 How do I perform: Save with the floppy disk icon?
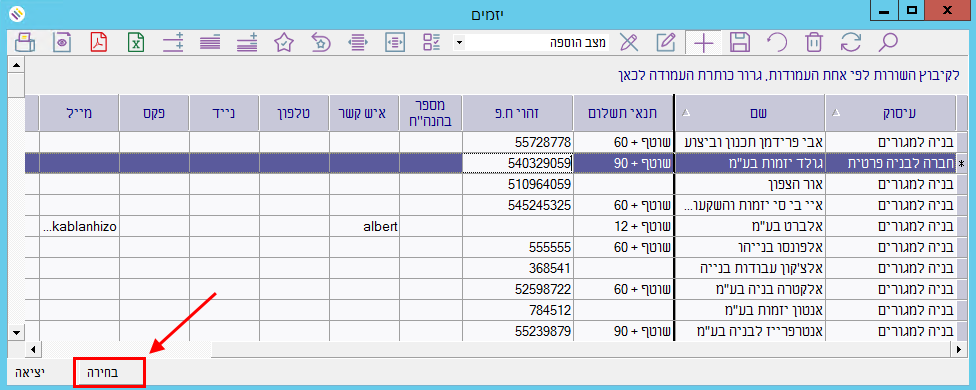click(x=740, y=43)
